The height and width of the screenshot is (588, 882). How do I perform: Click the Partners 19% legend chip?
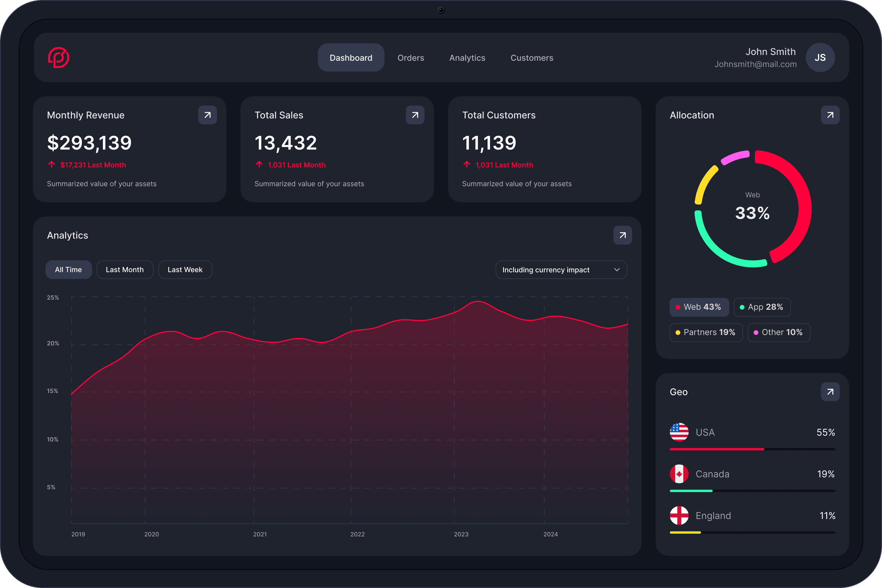706,332
